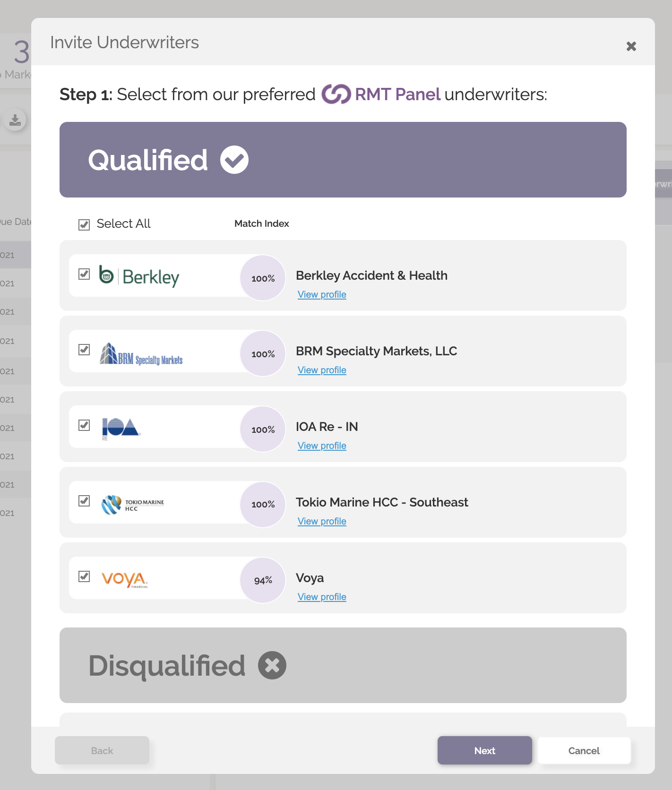The width and height of the screenshot is (672, 790).
Task: Uncheck the Voya underwriter
Action: pos(84,576)
